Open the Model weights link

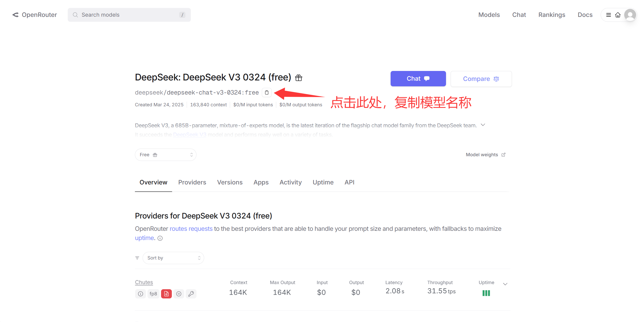486,155
